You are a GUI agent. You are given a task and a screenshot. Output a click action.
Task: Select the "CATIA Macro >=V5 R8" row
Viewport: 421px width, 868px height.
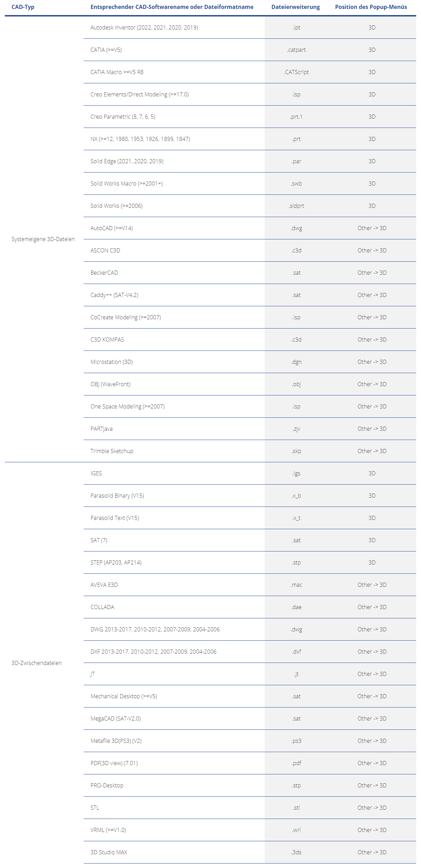coord(117,72)
